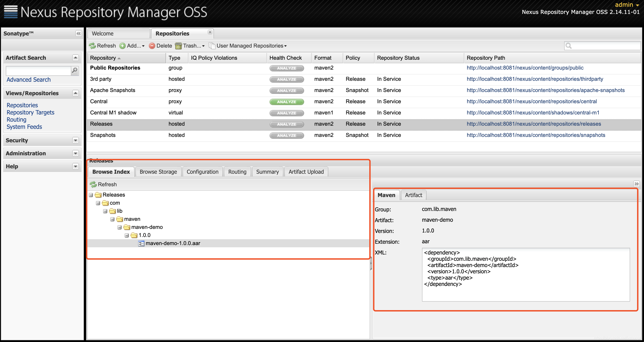This screenshot has width=644, height=342.
Task: Expand the Security panel
Action: point(75,140)
